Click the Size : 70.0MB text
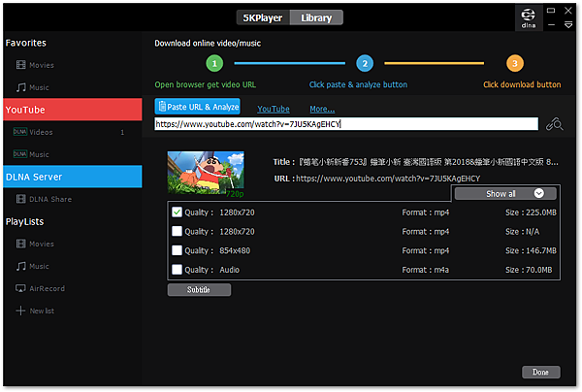Viewport: 582px width, 392px height. 529,270
